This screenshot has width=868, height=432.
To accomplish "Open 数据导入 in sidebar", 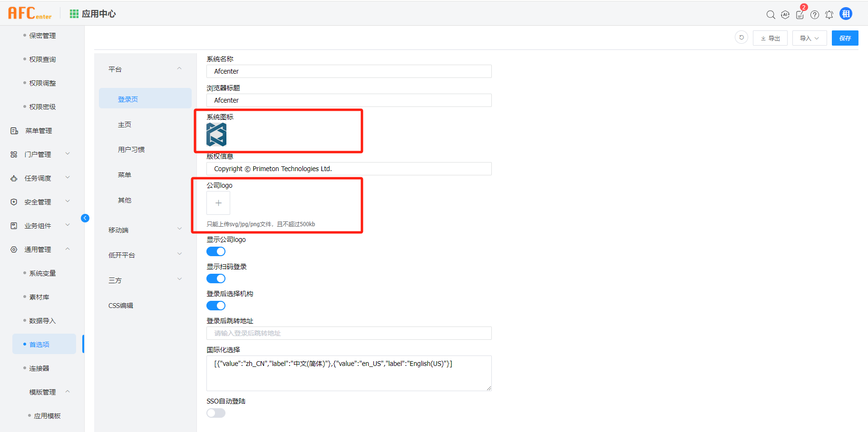I will 42,321.
